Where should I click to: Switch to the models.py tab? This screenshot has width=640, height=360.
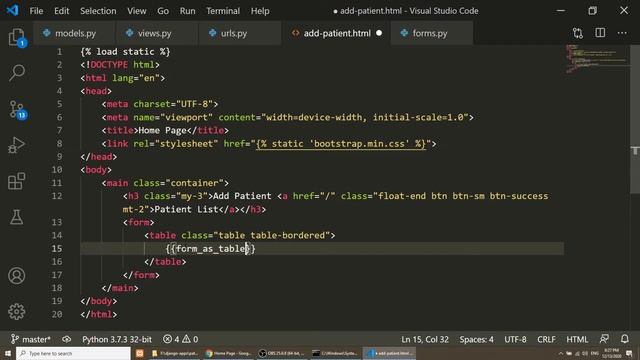tap(75, 33)
